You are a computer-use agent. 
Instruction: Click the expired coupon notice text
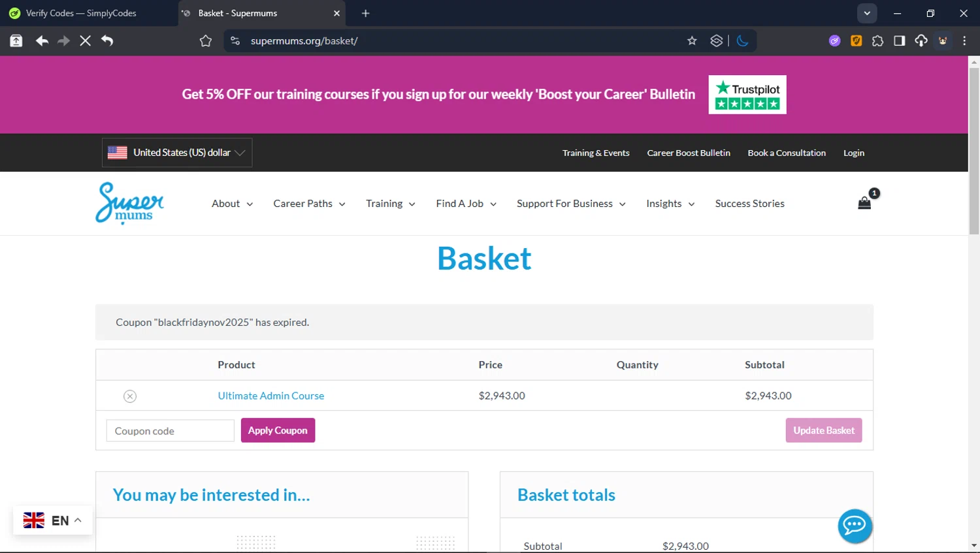pyautogui.click(x=212, y=322)
